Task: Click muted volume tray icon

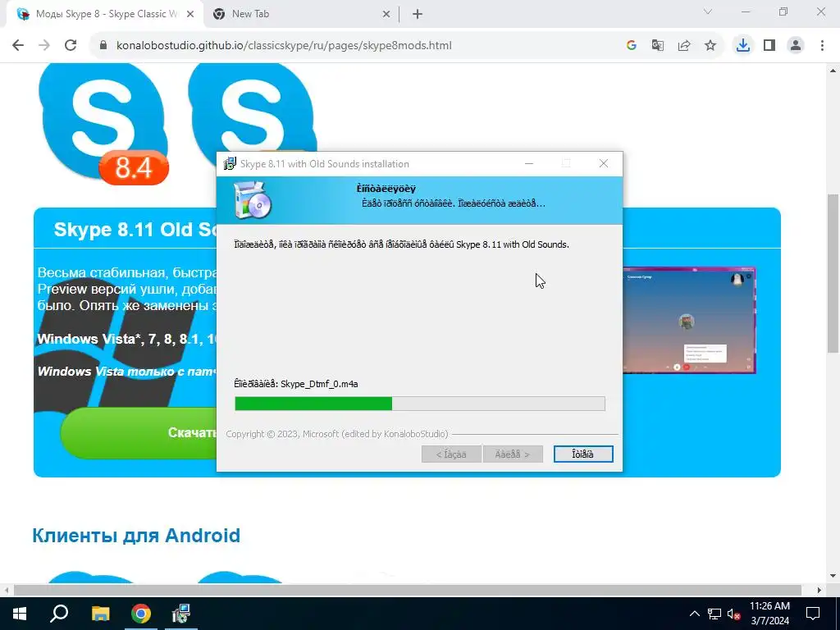Action: point(734,614)
